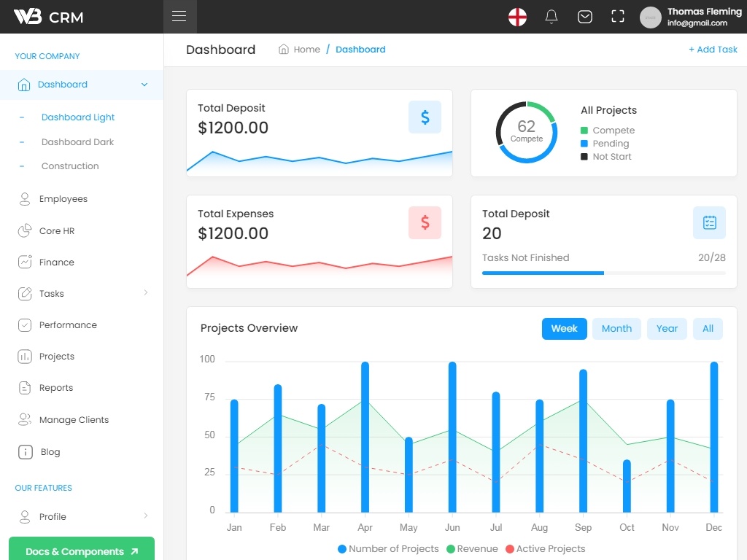Open Thomas Fleming profile avatar
The height and width of the screenshot is (560, 747).
[650, 17]
